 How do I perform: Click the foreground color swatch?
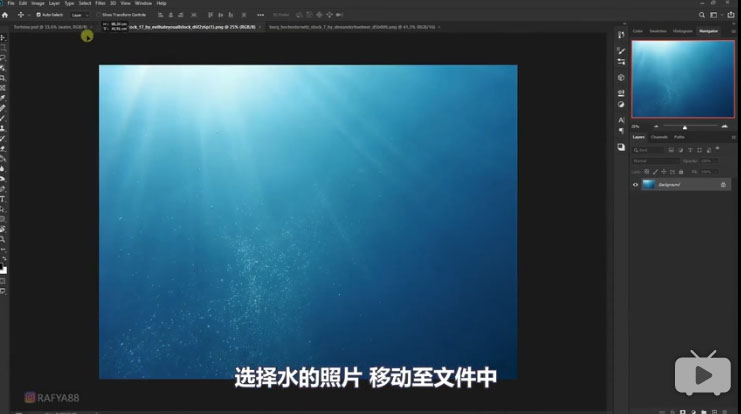(x=3, y=267)
